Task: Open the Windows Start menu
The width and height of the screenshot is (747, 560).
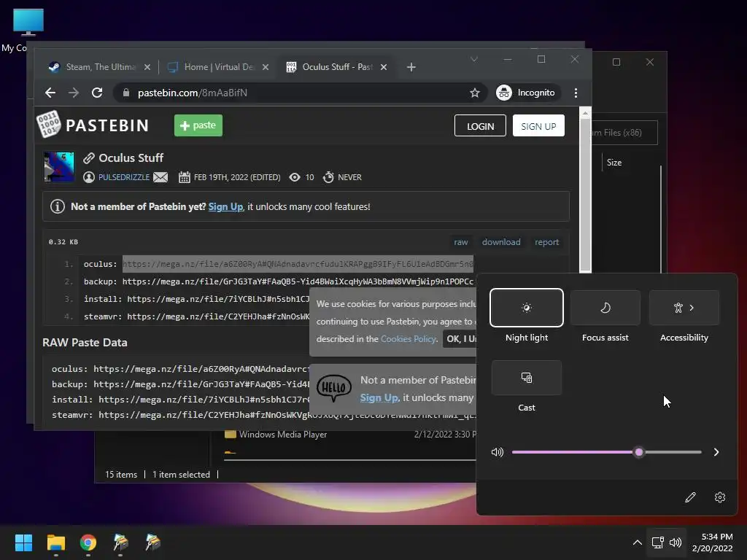Action: tap(23, 542)
